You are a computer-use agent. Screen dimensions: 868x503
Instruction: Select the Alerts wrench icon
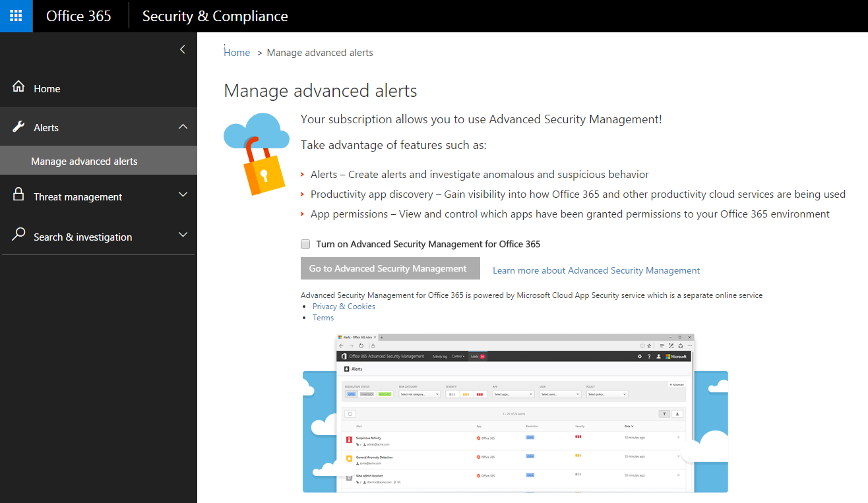[x=18, y=125]
